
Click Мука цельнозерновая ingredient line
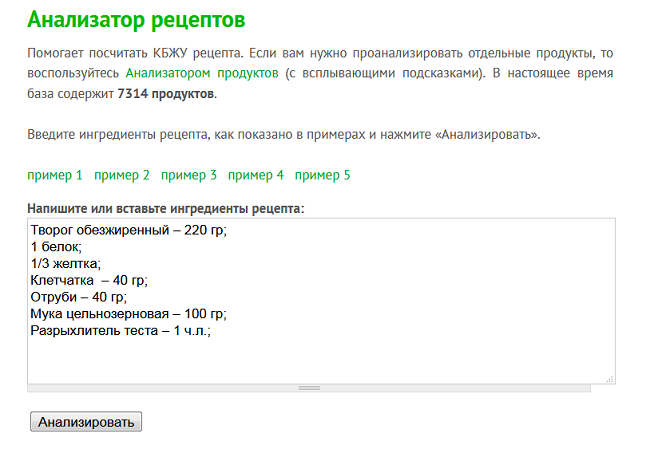129,314
